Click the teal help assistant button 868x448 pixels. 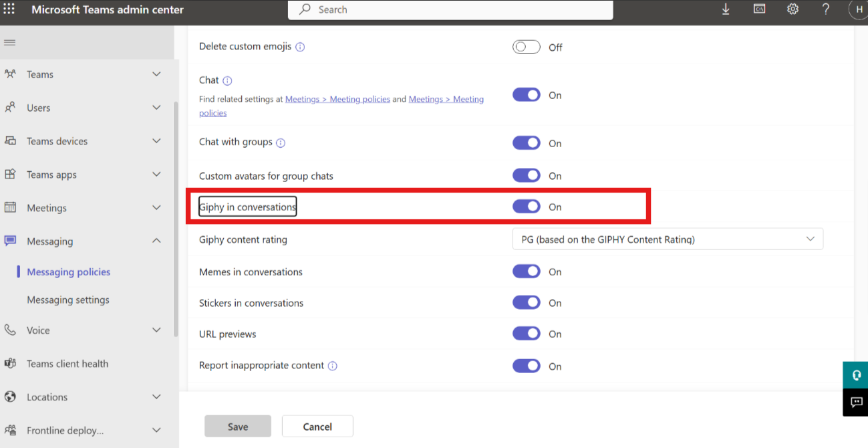(855, 375)
